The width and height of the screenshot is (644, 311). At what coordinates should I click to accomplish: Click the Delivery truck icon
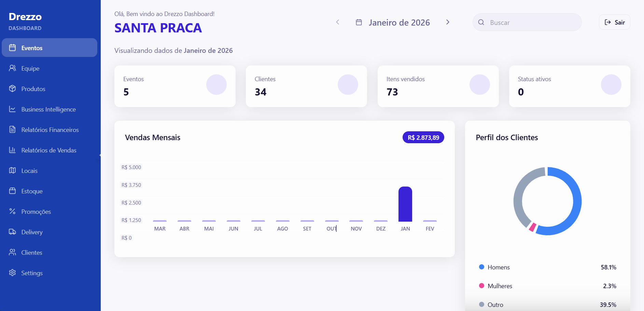12,232
